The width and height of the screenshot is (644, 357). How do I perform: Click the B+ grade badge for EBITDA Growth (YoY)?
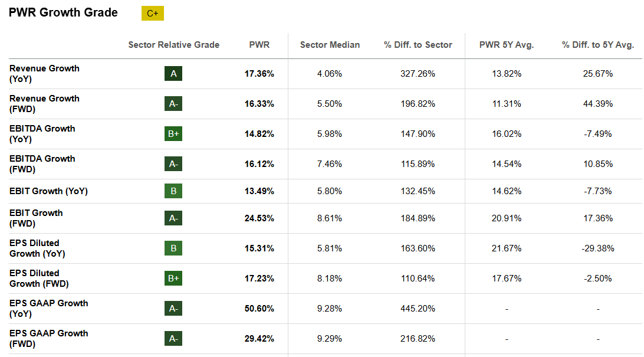click(x=173, y=134)
